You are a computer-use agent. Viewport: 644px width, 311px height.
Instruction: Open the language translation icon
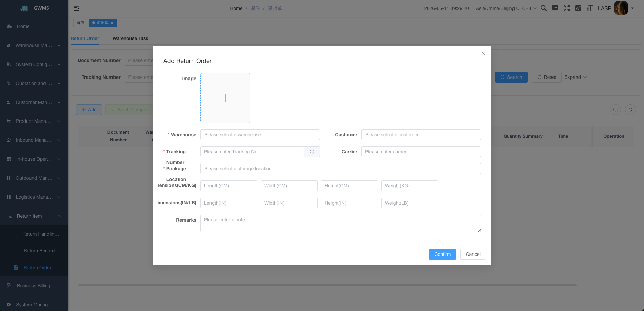[x=578, y=8]
